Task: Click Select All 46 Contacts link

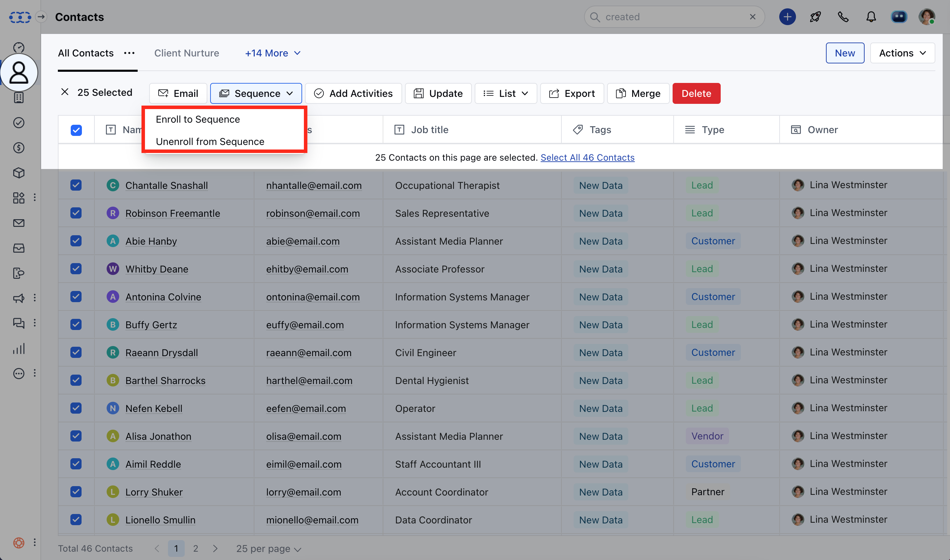Action: (588, 158)
